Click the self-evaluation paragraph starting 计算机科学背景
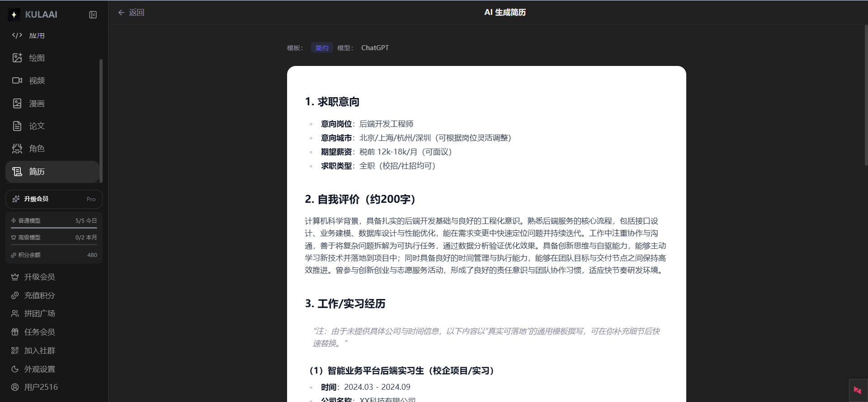This screenshot has width=868, height=402. [x=486, y=246]
